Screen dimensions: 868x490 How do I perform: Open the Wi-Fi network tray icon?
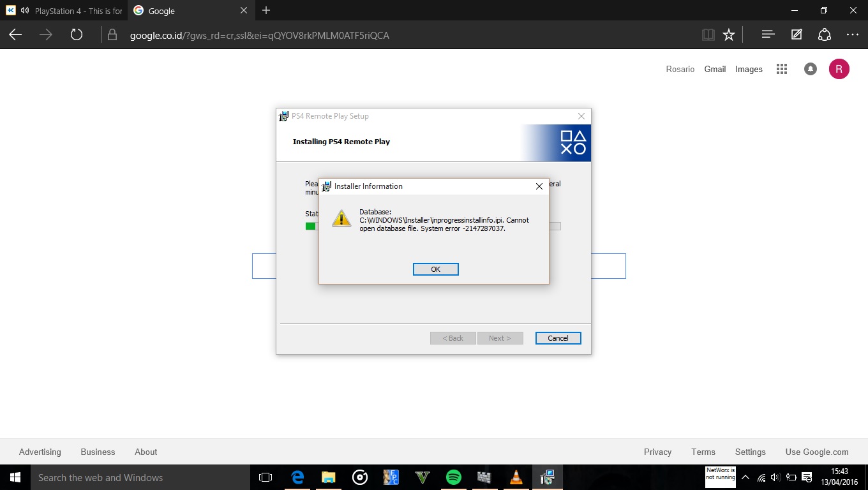pyautogui.click(x=761, y=477)
